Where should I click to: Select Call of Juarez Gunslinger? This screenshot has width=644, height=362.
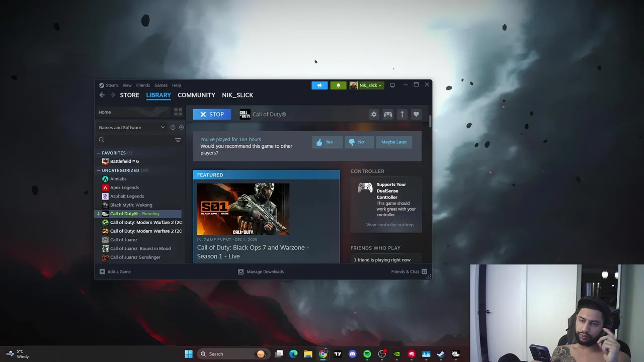pos(135,257)
